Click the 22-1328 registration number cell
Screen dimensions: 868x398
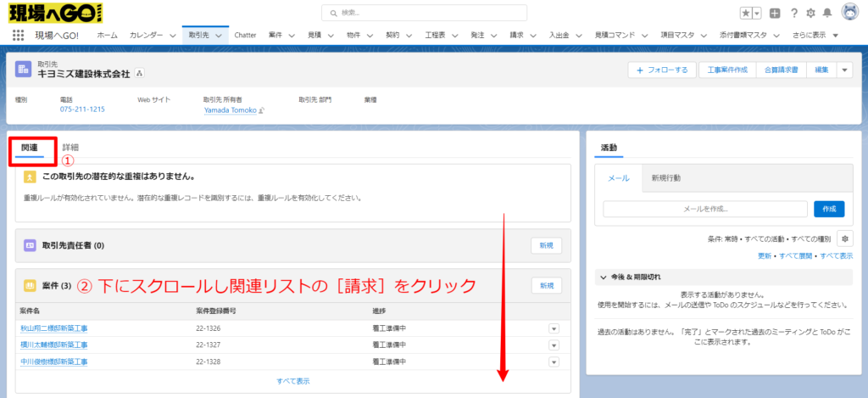pyautogui.click(x=209, y=362)
